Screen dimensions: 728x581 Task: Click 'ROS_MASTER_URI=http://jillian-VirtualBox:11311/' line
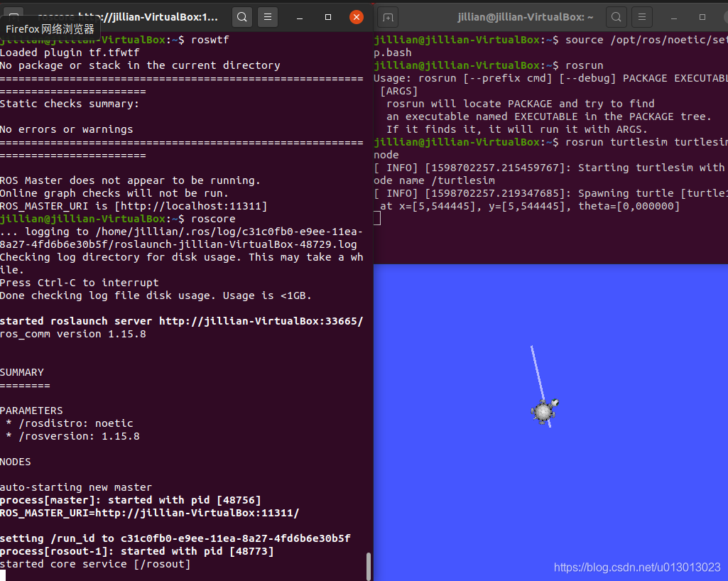tap(149, 513)
